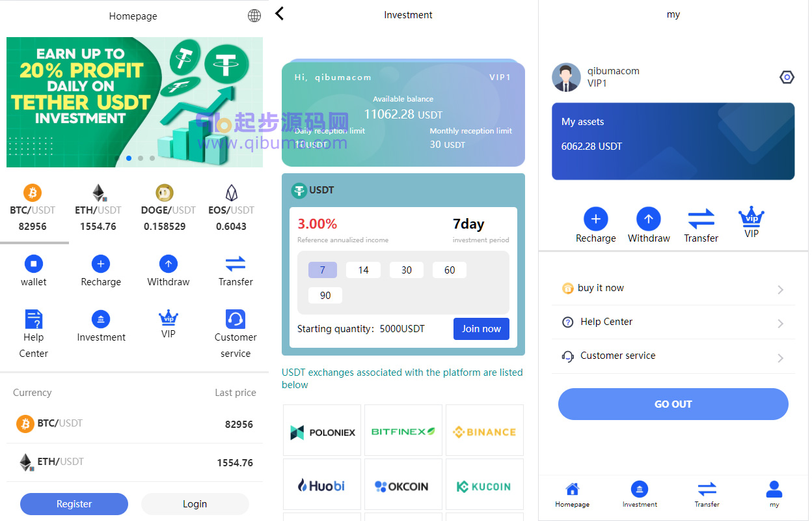Tap the Withdraw icon under My assets
Image resolution: width=812 pixels, height=521 pixels.
click(x=648, y=219)
